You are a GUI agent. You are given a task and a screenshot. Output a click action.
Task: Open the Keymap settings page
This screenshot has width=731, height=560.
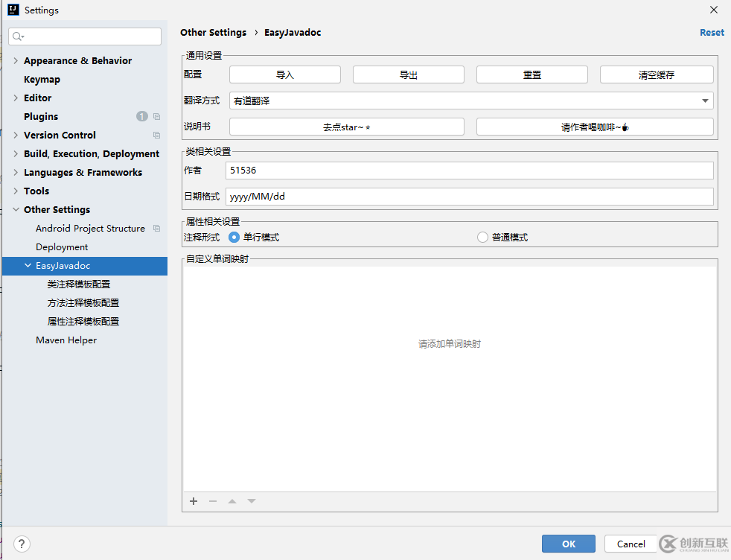pos(42,79)
